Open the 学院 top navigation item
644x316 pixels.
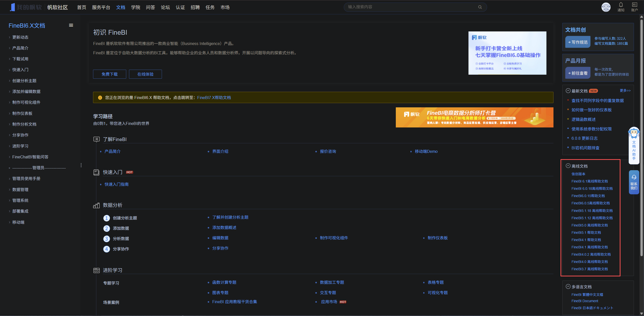tap(136, 7)
